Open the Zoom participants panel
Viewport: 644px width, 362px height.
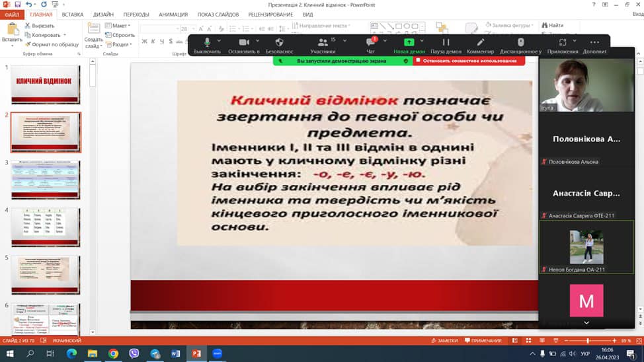pyautogui.click(x=322, y=43)
